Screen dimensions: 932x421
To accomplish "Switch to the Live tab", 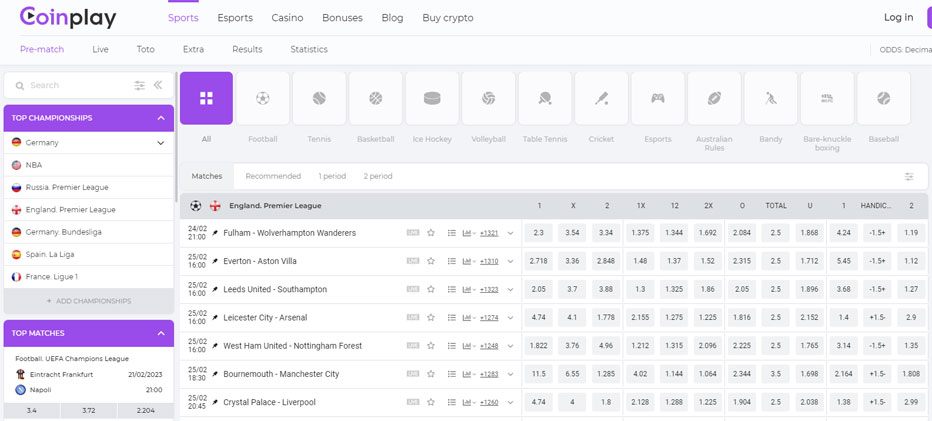I will 100,49.
